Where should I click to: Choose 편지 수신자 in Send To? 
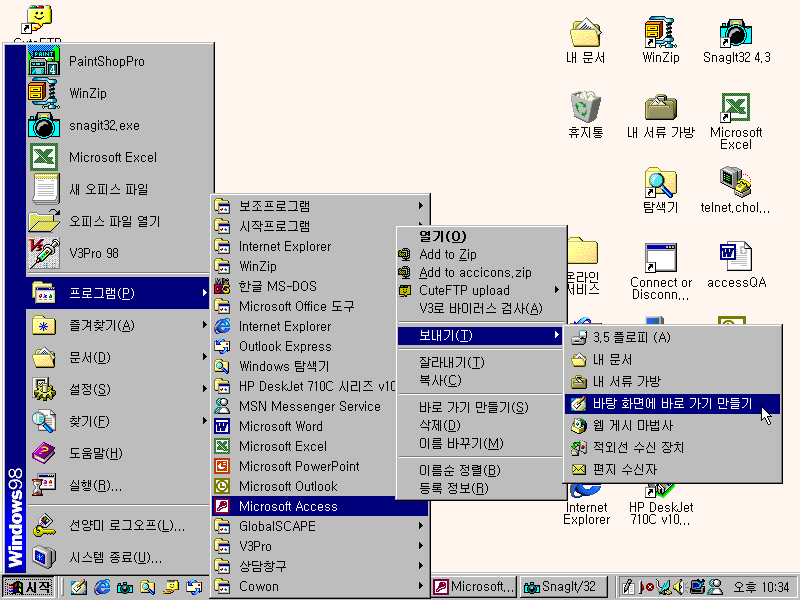[x=672, y=469]
